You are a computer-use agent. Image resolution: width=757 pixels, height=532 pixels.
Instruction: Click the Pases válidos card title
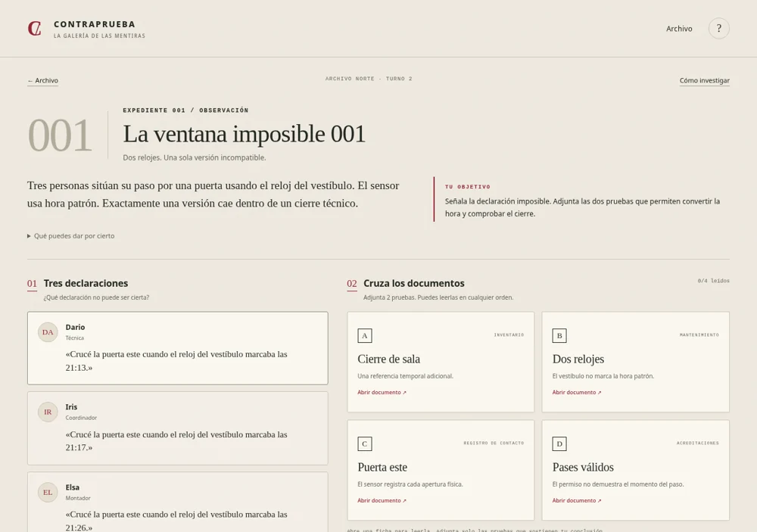coord(583,468)
